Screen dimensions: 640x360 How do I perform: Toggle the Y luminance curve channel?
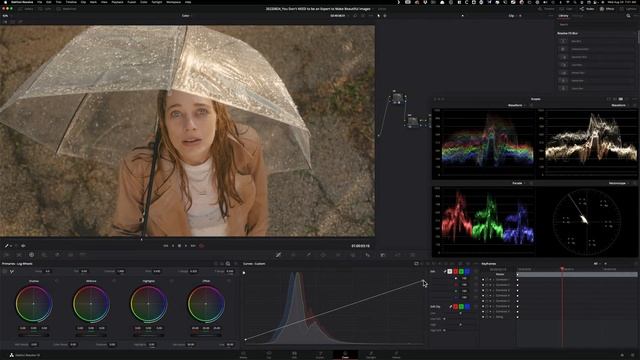[450, 271]
